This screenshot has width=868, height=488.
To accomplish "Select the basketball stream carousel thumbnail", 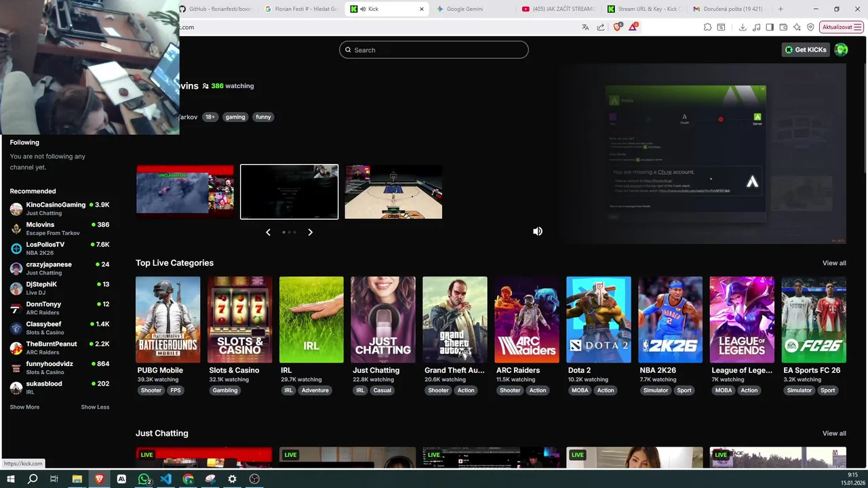I will point(393,192).
